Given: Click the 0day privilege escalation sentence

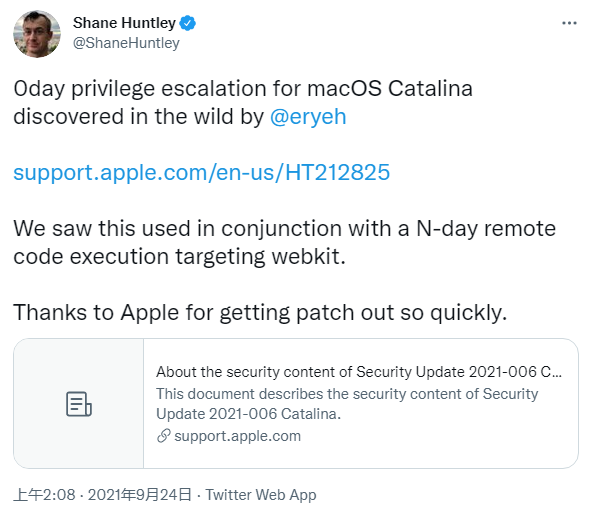Looking at the screenshot, I should click(243, 102).
